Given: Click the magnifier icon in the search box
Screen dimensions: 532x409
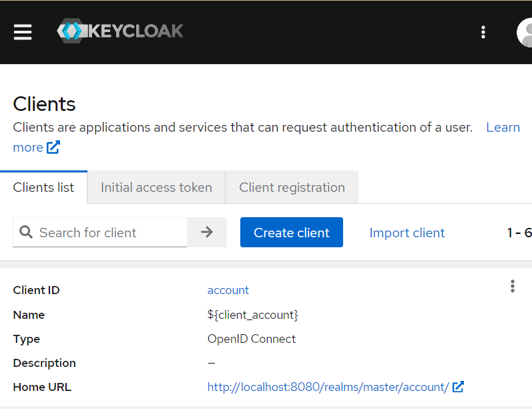Looking at the screenshot, I should tap(26, 233).
